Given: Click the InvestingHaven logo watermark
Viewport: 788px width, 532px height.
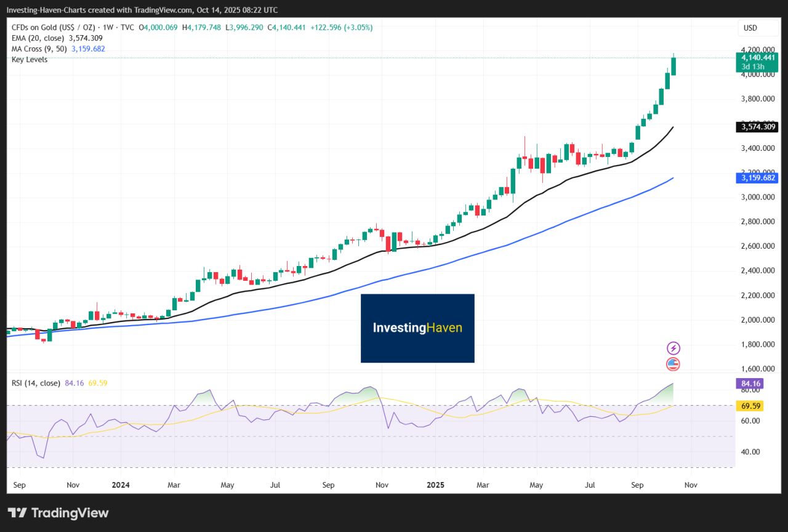Looking at the screenshot, I should [417, 328].
